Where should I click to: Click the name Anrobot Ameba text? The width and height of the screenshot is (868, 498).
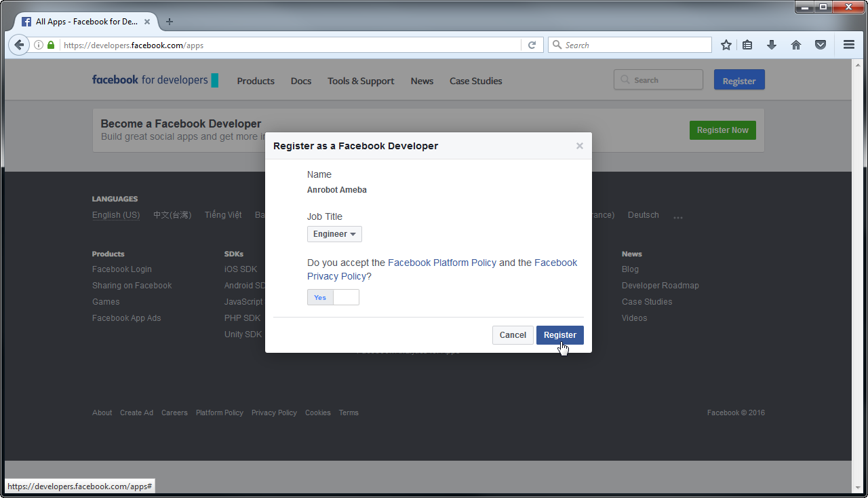pos(337,190)
